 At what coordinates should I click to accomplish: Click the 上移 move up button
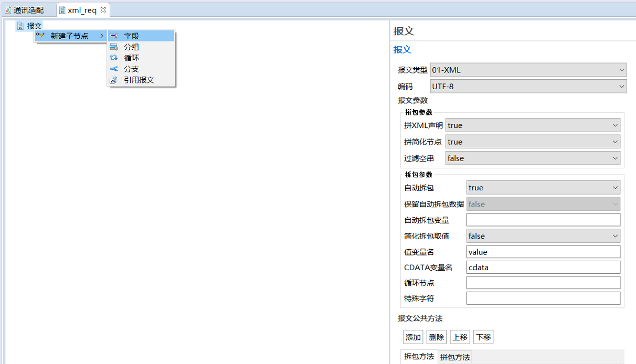460,337
